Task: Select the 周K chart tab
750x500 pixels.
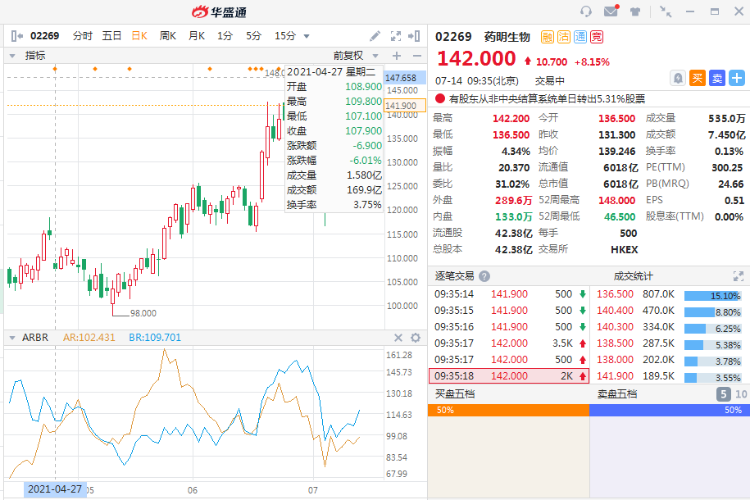Action: [x=167, y=35]
